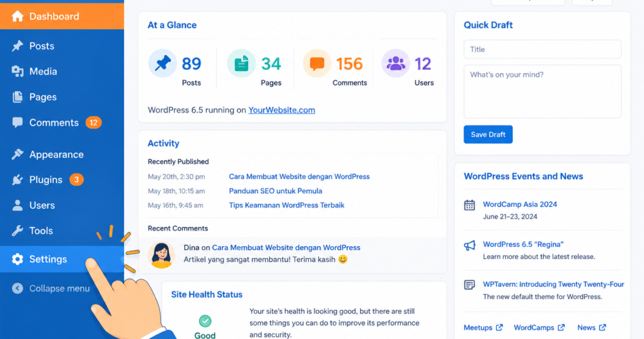Click the external link icon after News

[603, 327]
